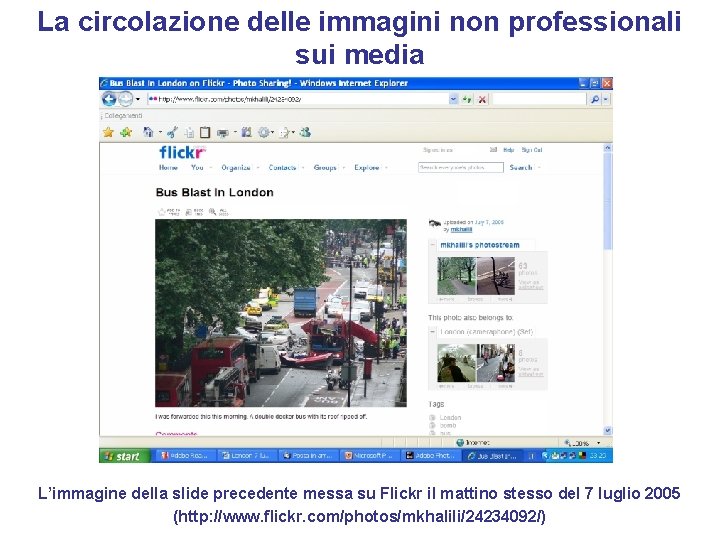The image size is (720, 540).
Task: Click the Help link on Flickr
Action: click(508, 150)
